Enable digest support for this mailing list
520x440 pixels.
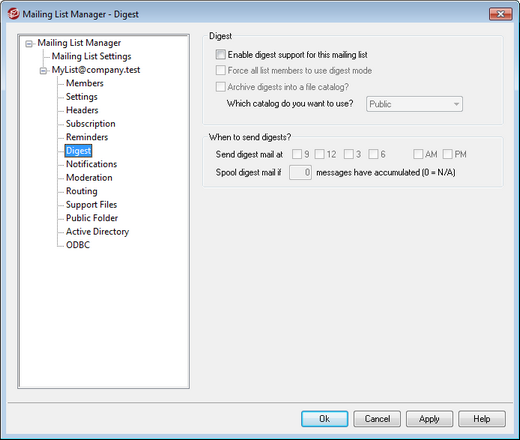(x=220, y=54)
